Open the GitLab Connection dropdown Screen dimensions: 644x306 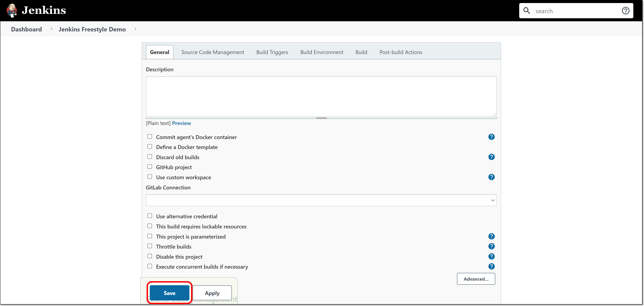(321, 200)
